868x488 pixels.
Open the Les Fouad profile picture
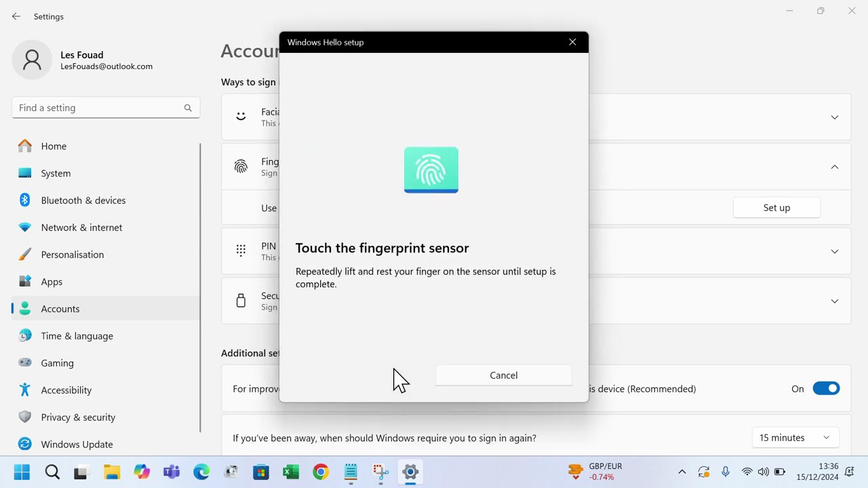[x=32, y=60]
